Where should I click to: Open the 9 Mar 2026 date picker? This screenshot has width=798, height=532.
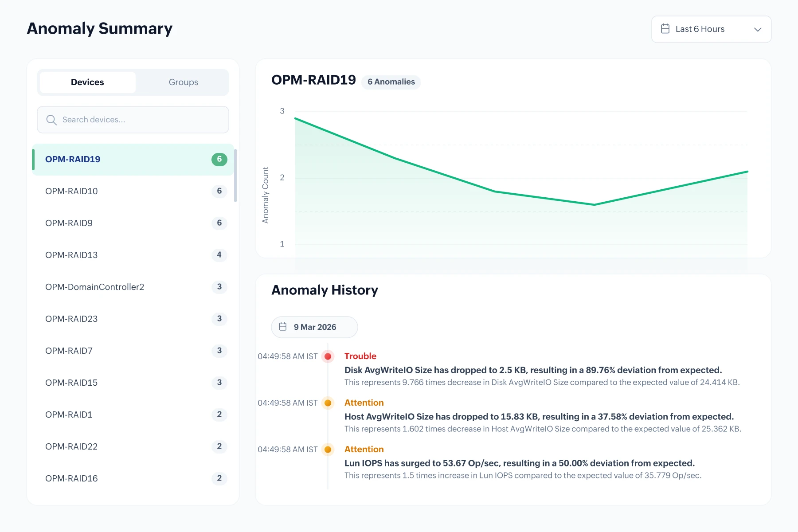pyautogui.click(x=314, y=327)
